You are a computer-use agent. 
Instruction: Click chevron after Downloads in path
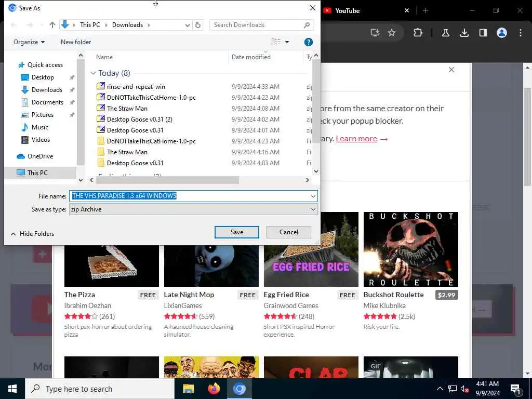coord(149,25)
